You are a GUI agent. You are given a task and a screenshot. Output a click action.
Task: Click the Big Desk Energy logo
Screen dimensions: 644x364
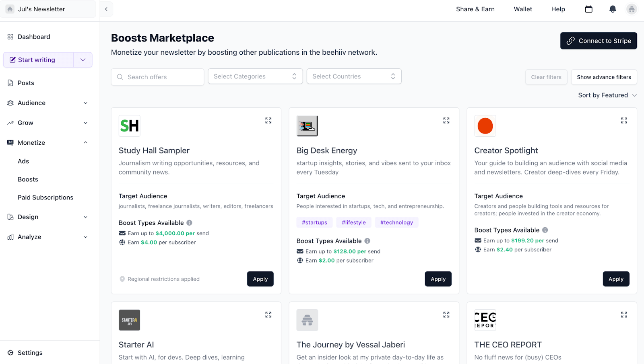pyautogui.click(x=307, y=126)
